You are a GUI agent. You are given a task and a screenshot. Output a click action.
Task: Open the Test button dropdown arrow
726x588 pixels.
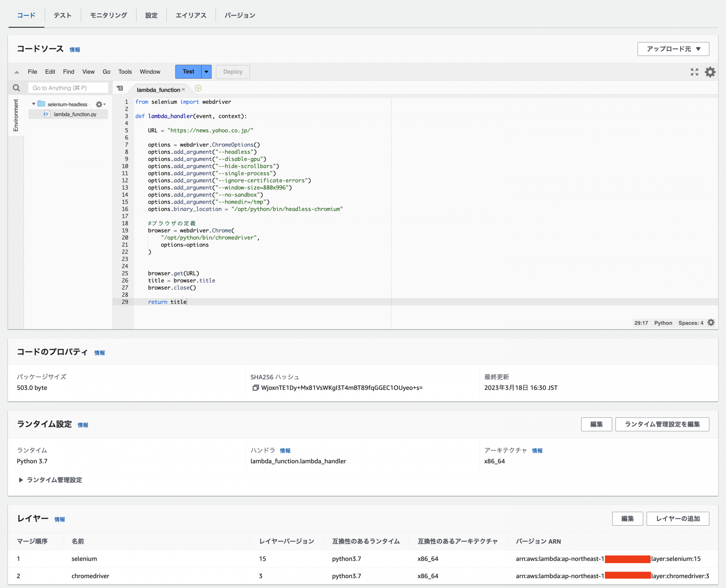(x=206, y=71)
